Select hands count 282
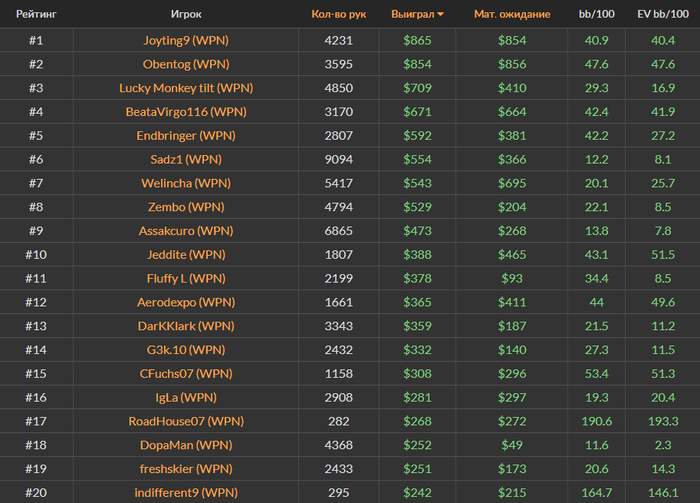The image size is (700, 503). click(338, 421)
